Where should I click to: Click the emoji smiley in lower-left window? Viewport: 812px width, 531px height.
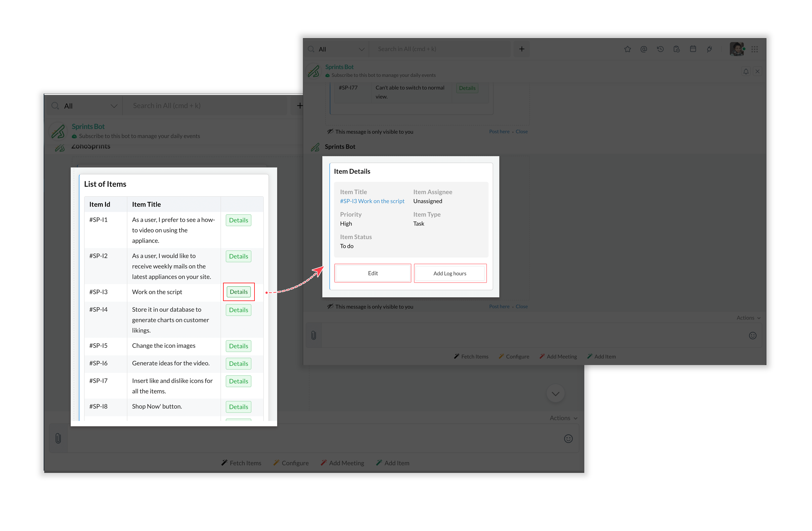coord(568,438)
